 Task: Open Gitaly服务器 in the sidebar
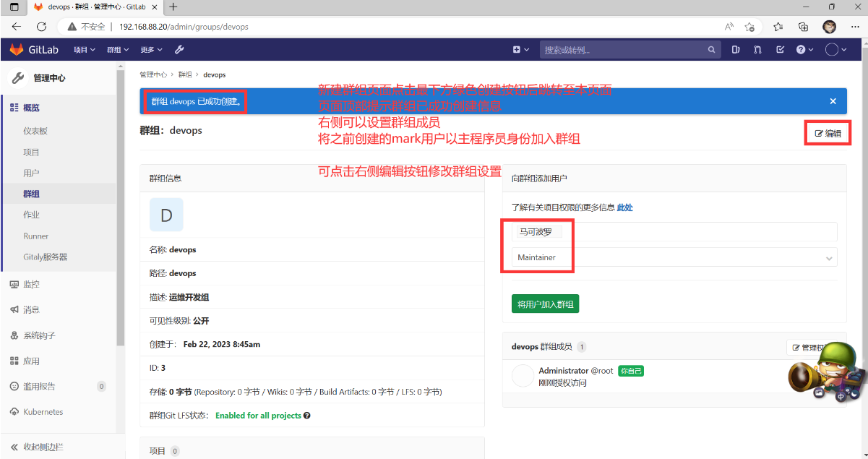(x=45, y=257)
